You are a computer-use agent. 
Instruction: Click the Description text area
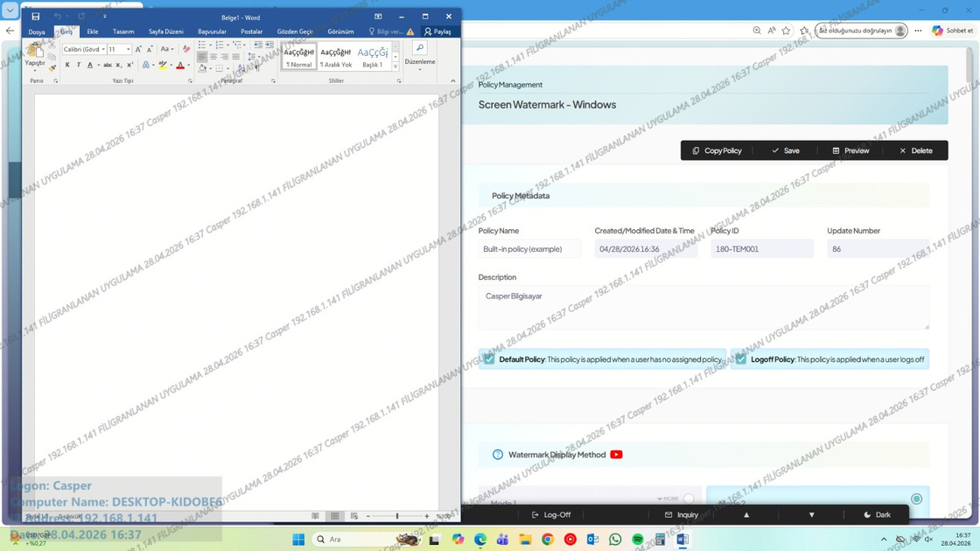(x=703, y=307)
